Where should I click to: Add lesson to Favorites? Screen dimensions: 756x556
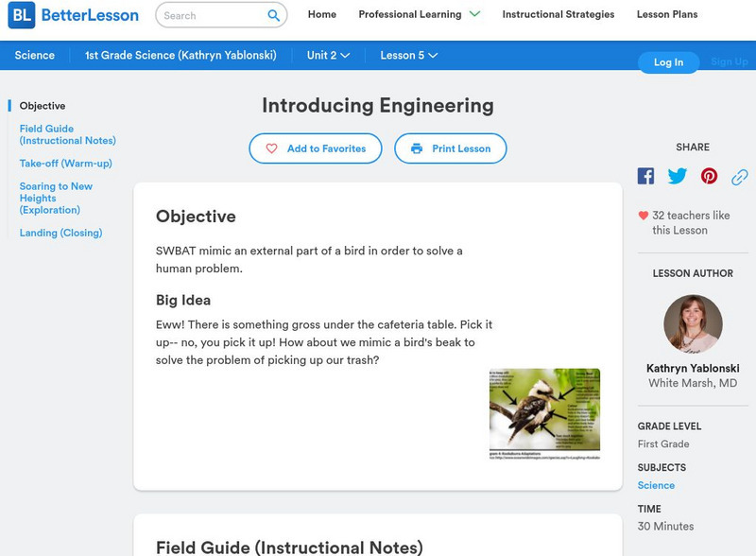(316, 148)
